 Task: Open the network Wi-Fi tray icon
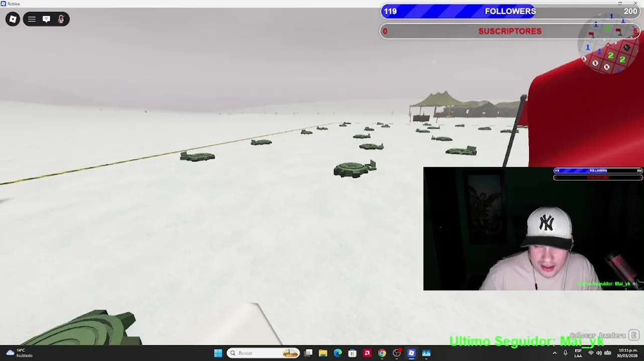click(x=591, y=353)
